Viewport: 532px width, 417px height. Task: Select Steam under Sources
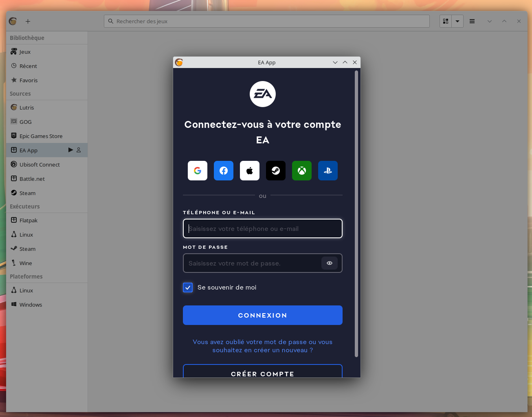tap(47, 193)
